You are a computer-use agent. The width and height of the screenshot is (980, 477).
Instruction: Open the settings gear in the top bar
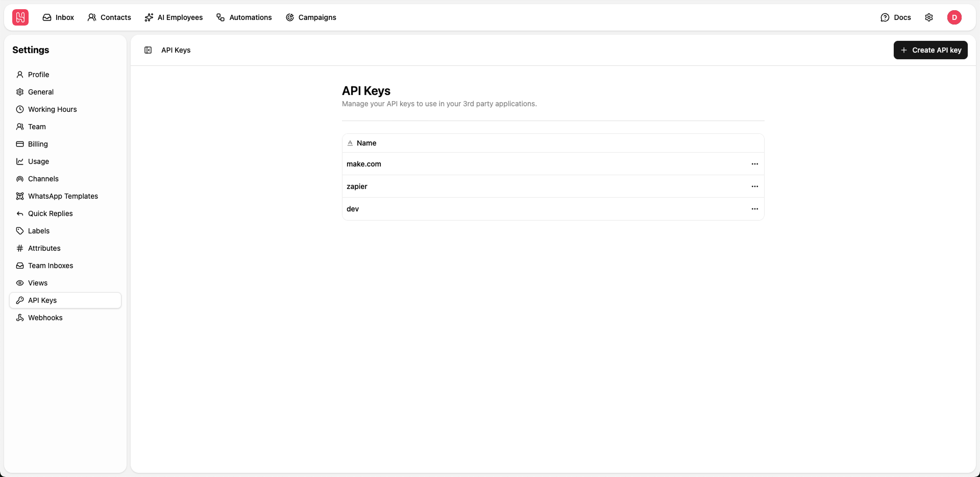[929, 17]
